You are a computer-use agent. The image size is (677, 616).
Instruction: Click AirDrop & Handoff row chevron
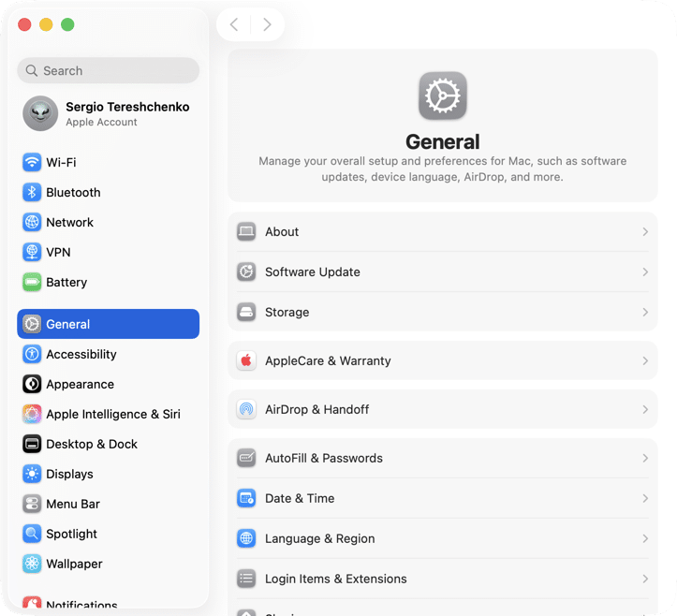pos(645,409)
